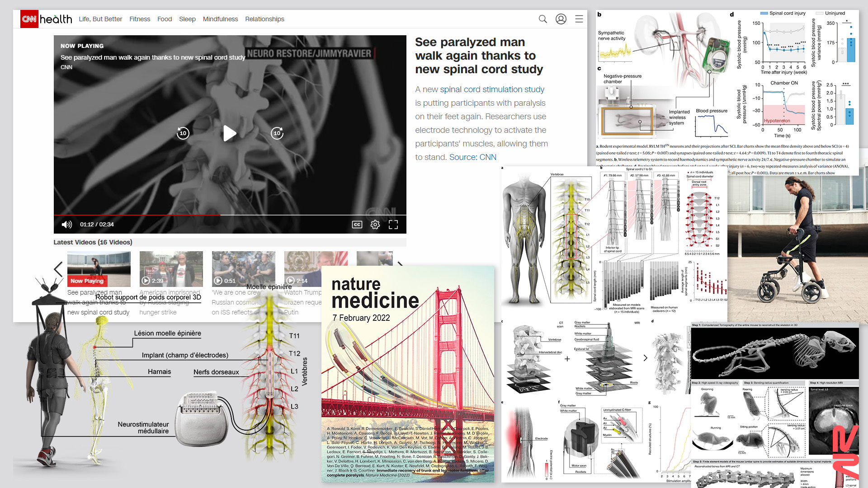
Task: Click the 'Neurostimulateur médullaire' label
Action: click(143, 427)
